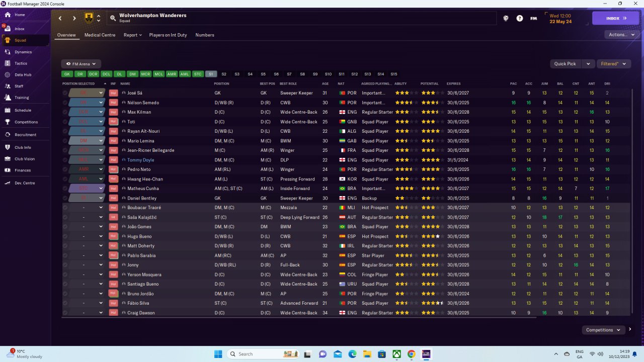Viewport: 644px width, 362px height.
Task: Toggle selection circle for Pablo Sarabia
Action: 65,255
